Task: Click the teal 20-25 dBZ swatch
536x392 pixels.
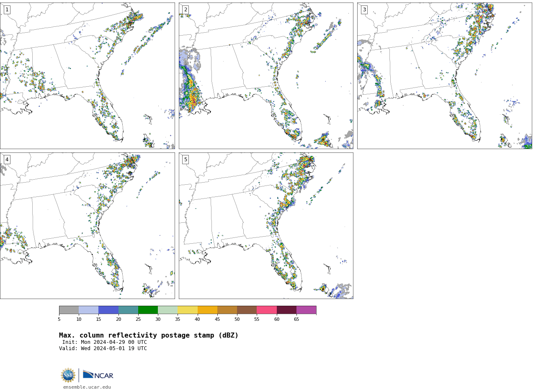Action: pyautogui.click(x=128, y=310)
